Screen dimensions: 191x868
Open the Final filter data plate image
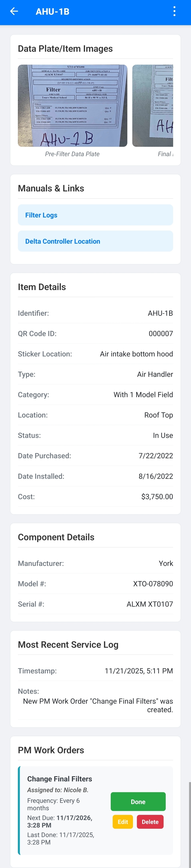pyautogui.click(x=153, y=106)
